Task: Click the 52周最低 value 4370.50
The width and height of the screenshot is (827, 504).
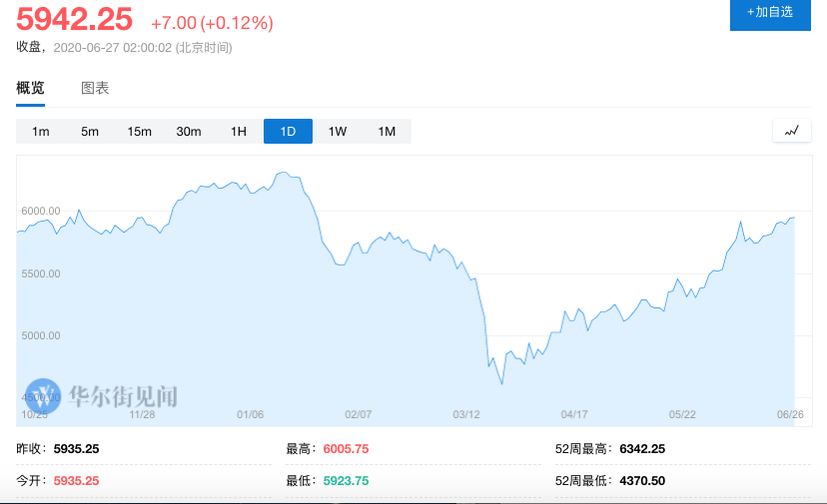Action: 642,481
